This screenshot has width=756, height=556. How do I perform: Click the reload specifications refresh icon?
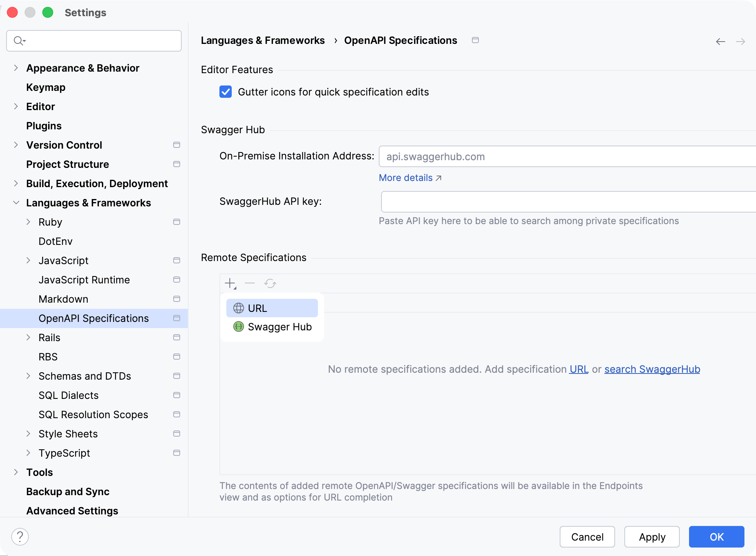coord(270,284)
